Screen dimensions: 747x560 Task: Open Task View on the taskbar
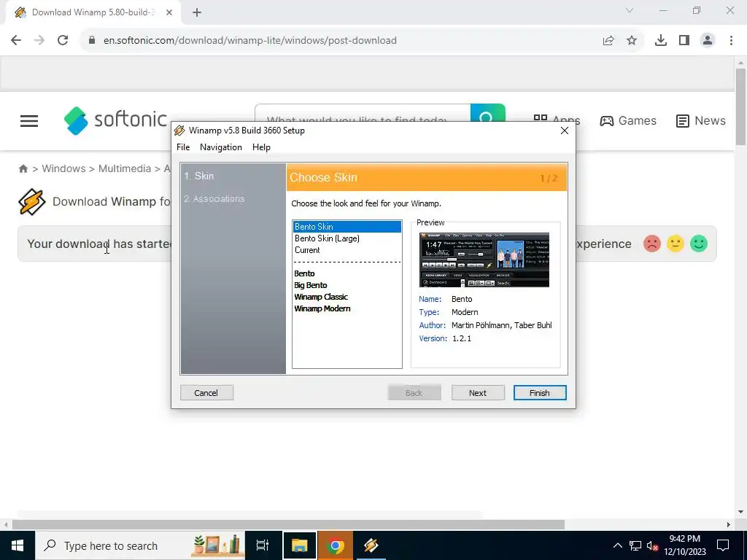tap(263, 545)
